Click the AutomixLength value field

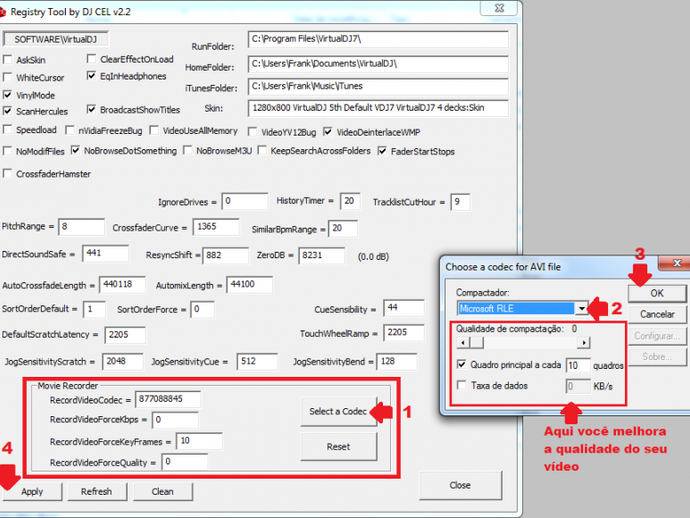tap(250, 284)
